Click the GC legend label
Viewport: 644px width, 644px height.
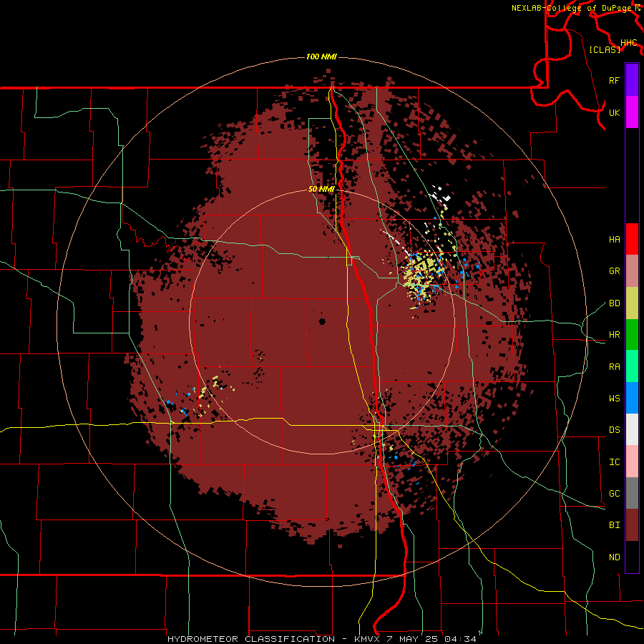pos(614,494)
